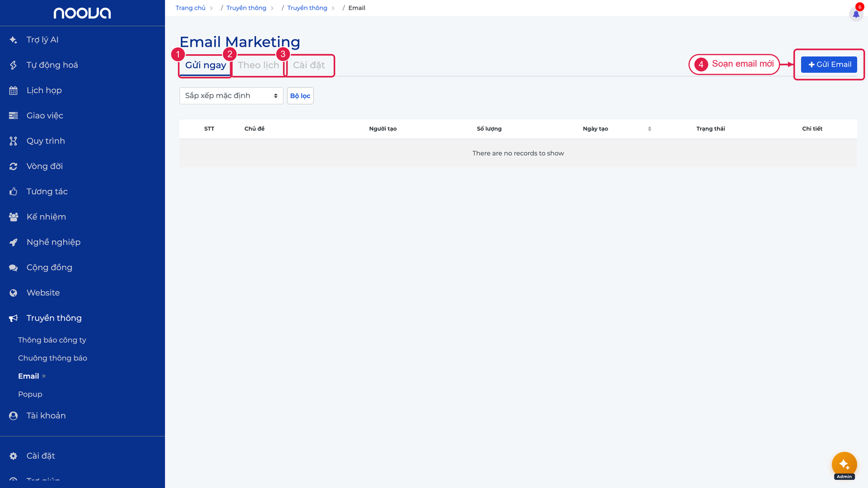Image resolution: width=868 pixels, height=488 pixels.
Task: Click the Tự động hoá lightning icon
Action: (14, 65)
